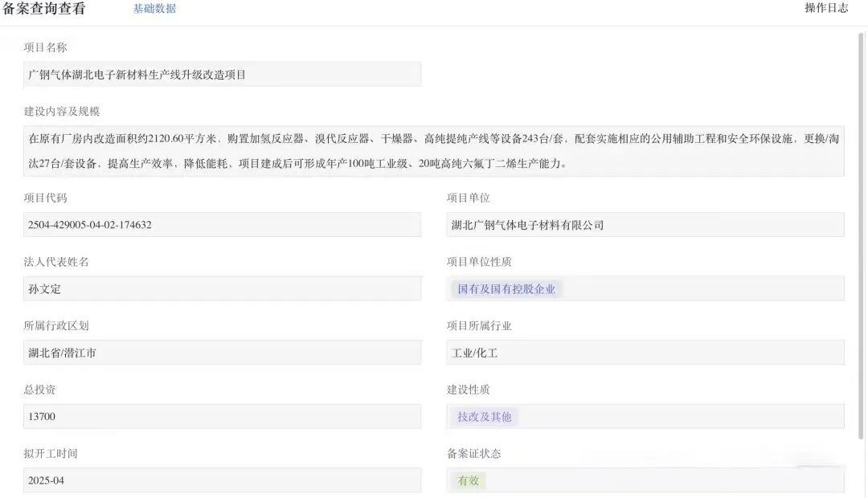Image resolution: width=868 pixels, height=498 pixels.
Task: Open the 项目单位性质 dropdown field
Action: click(x=645, y=289)
